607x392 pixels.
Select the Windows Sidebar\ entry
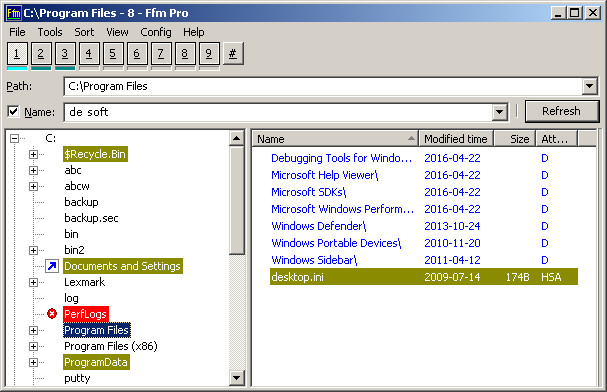[x=314, y=260]
